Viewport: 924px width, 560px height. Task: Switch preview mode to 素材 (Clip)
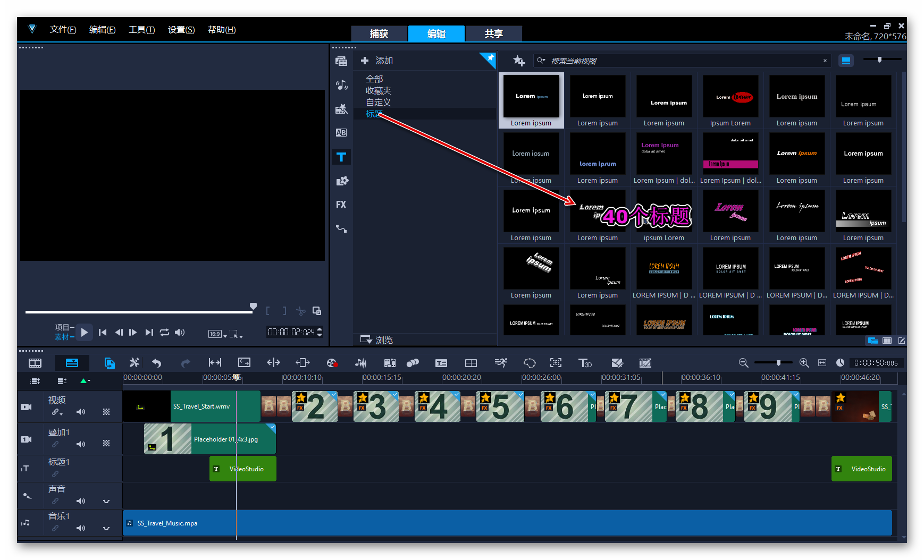[62, 337]
